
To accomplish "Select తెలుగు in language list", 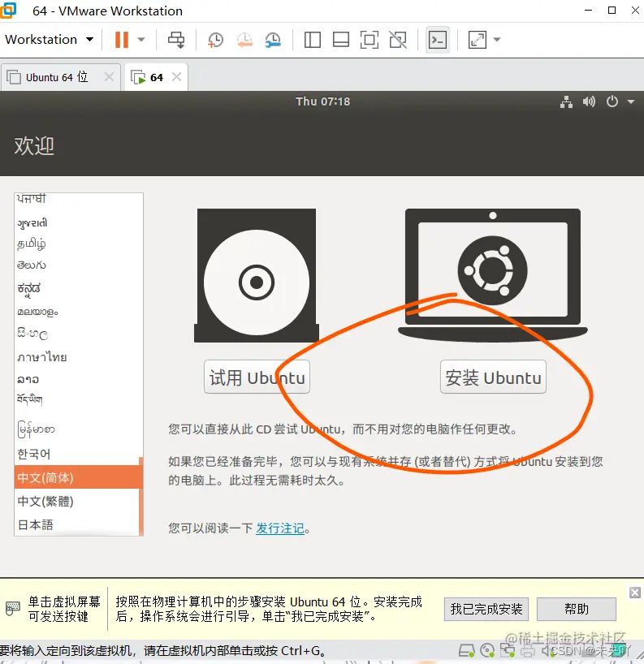I will 76,265.
